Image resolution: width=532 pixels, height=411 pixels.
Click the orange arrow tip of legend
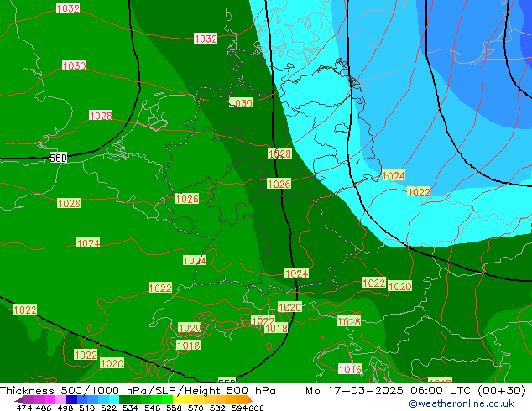pyautogui.click(x=250, y=400)
